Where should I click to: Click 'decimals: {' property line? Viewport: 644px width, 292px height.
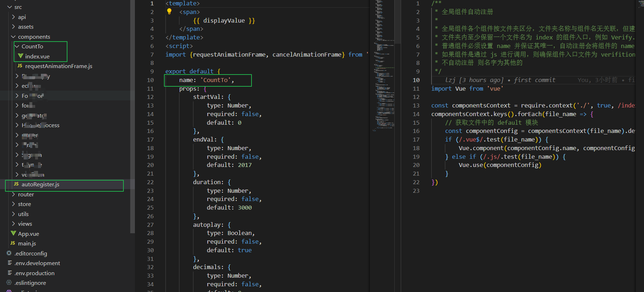click(x=212, y=267)
